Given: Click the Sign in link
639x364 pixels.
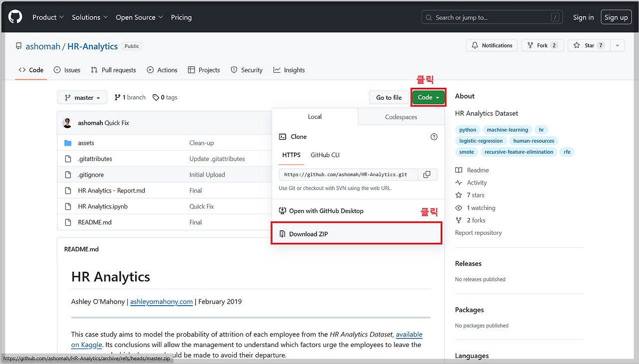Looking at the screenshot, I should 584,17.
